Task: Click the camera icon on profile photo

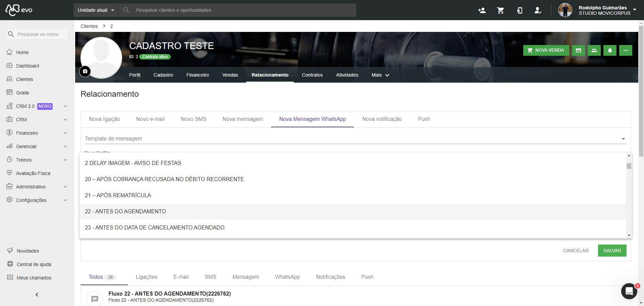Action: [85, 71]
